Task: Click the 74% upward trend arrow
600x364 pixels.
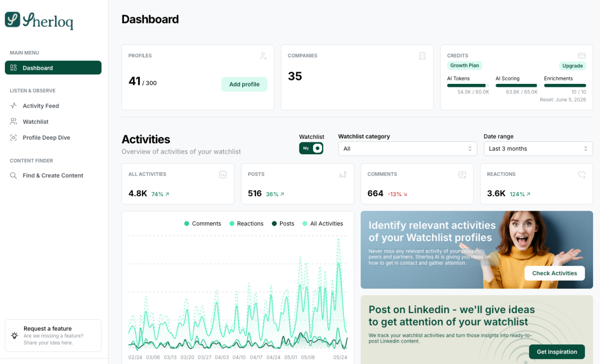Action: 167,194
